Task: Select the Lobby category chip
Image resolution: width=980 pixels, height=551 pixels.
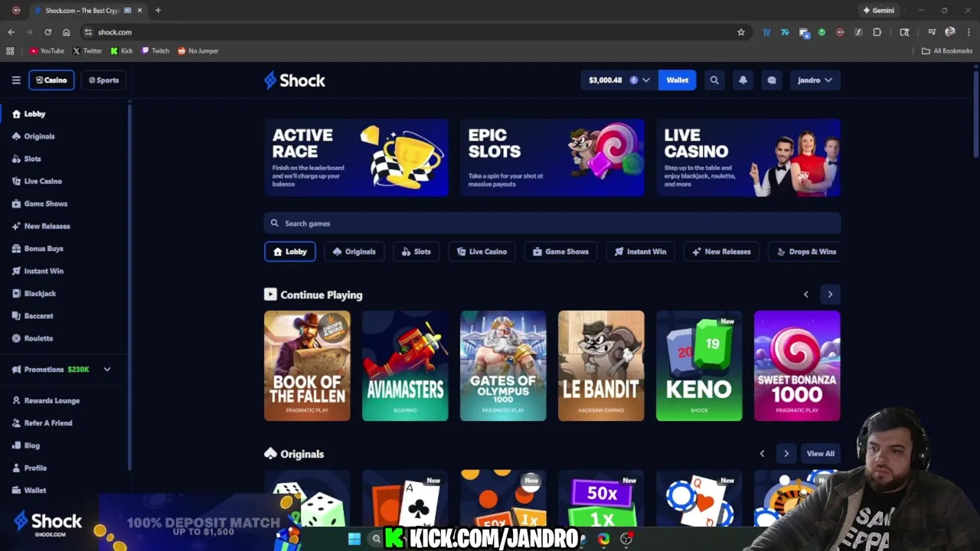Action: click(289, 251)
